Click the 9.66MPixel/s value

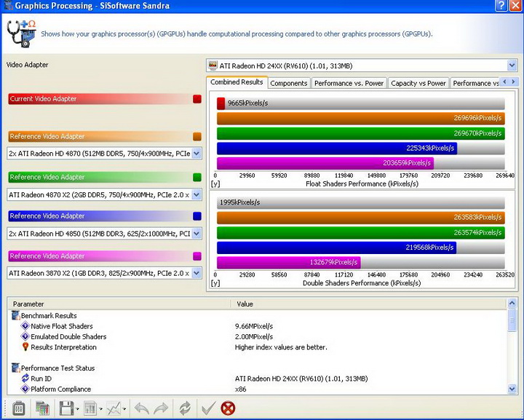254,326
